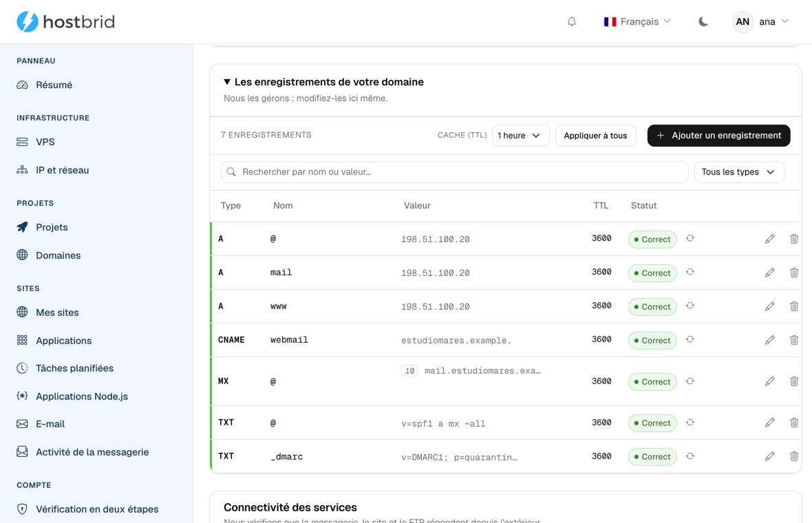Screen dimensions: 812x523
Task: Click the '7 ENREGISTREMENTS' count label
Action: [x=266, y=135]
